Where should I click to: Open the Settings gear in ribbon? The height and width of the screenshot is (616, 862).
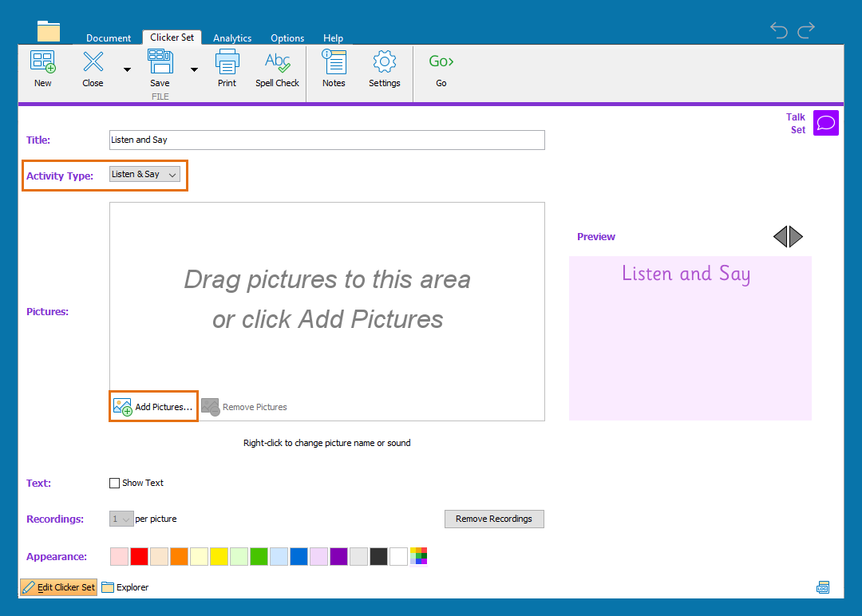pos(384,69)
